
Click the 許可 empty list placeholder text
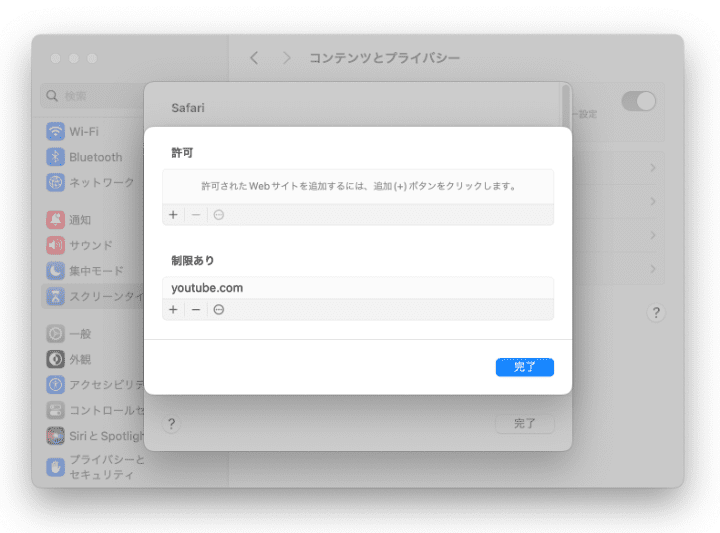point(359,186)
